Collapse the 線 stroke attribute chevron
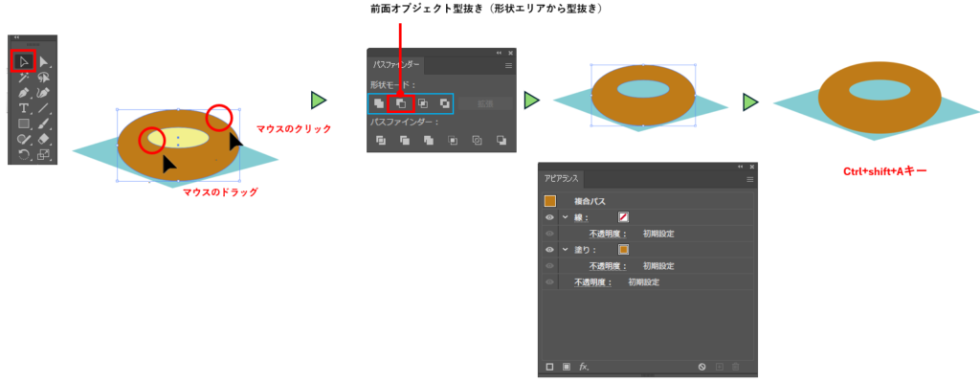This screenshot has height=382, width=980. pyautogui.click(x=565, y=217)
